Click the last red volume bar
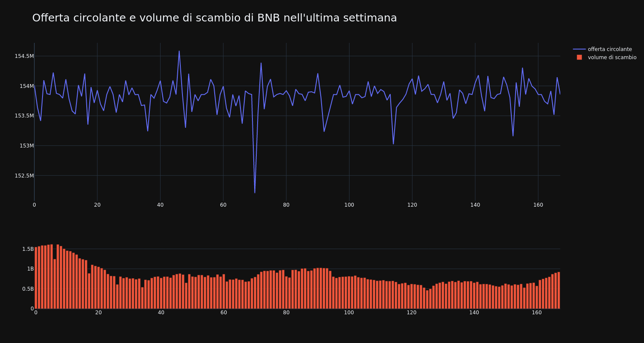The height and width of the screenshot is (343, 644). pos(559,290)
